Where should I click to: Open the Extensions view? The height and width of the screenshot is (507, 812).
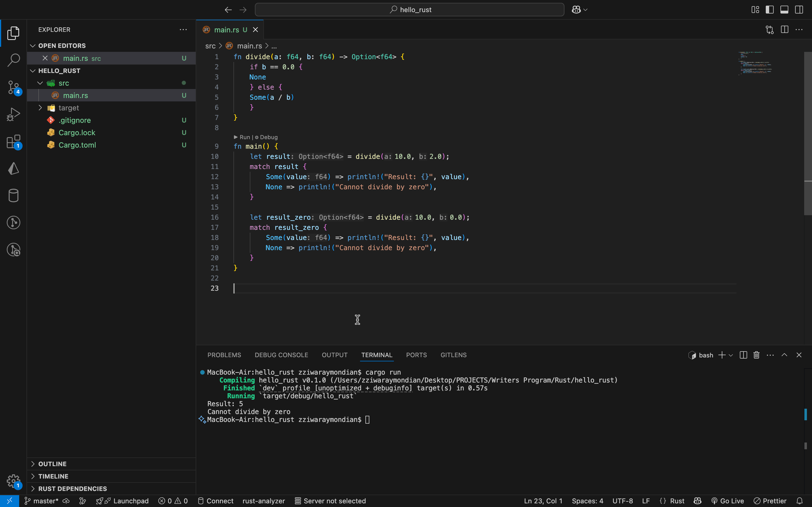pyautogui.click(x=14, y=141)
